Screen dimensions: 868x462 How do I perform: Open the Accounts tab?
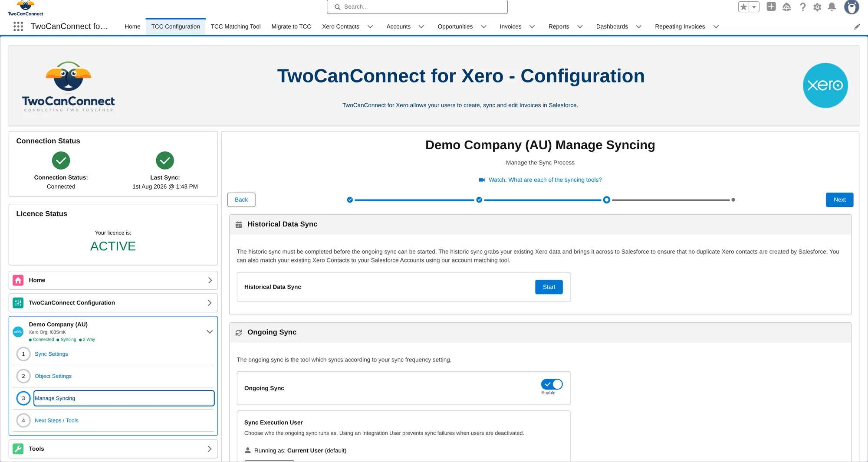pos(398,26)
